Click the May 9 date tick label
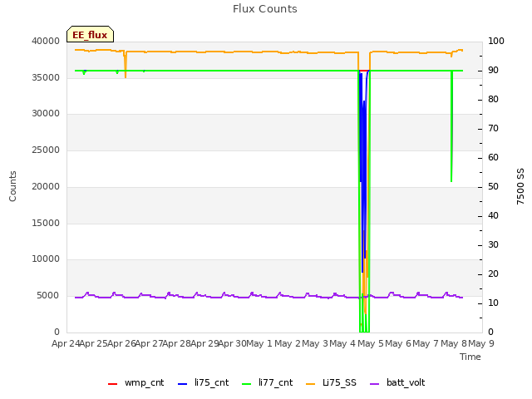 (481, 343)
